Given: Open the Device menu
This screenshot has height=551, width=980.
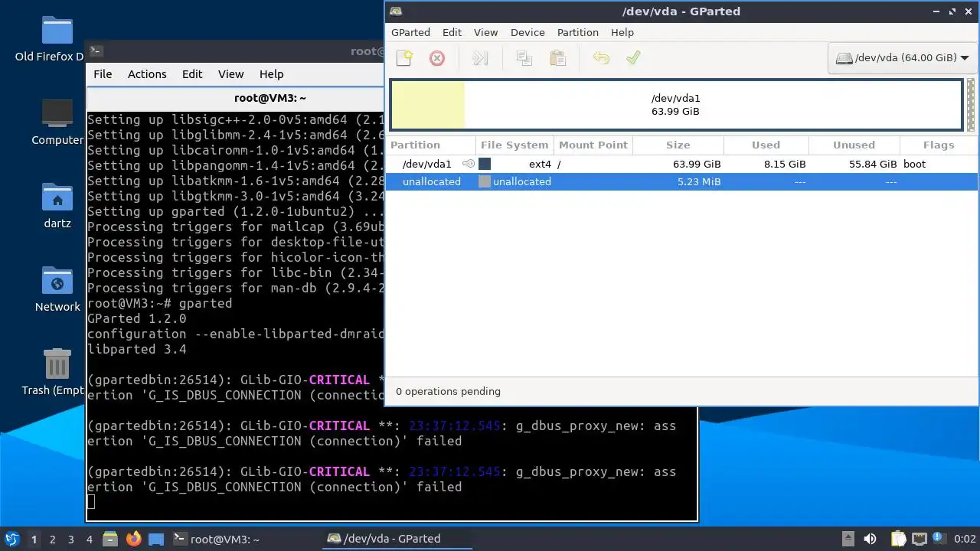Looking at the screenshot, I should tap(528, 32).
